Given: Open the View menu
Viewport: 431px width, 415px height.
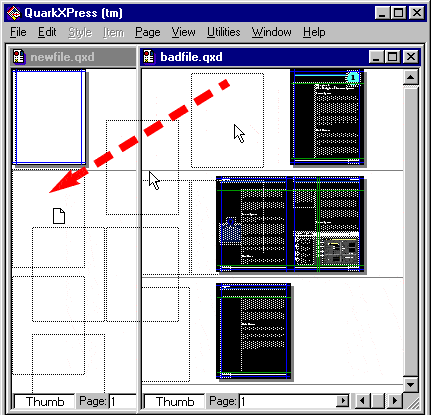Looking at the screenshot, I should pos(183,32).
